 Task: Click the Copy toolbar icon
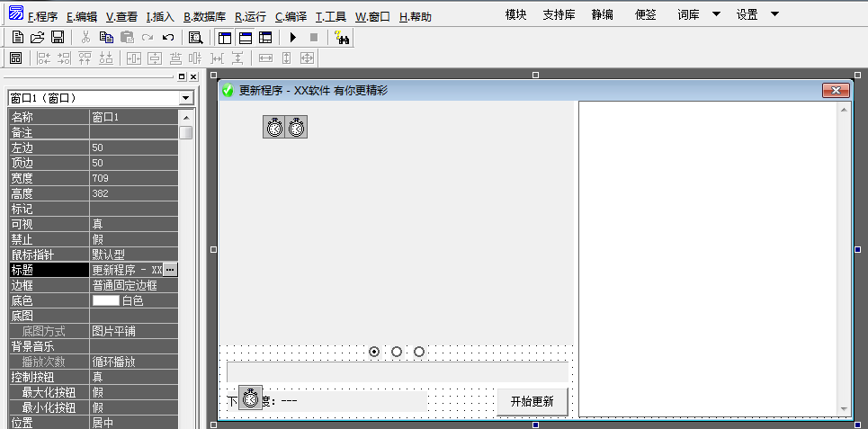(106, 38)
